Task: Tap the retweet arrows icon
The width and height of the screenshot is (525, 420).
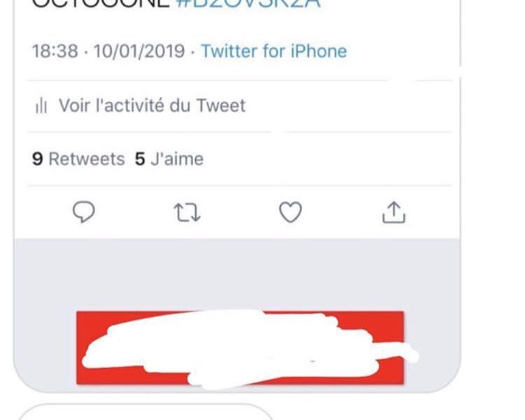Action: click(x=187, y=213)
